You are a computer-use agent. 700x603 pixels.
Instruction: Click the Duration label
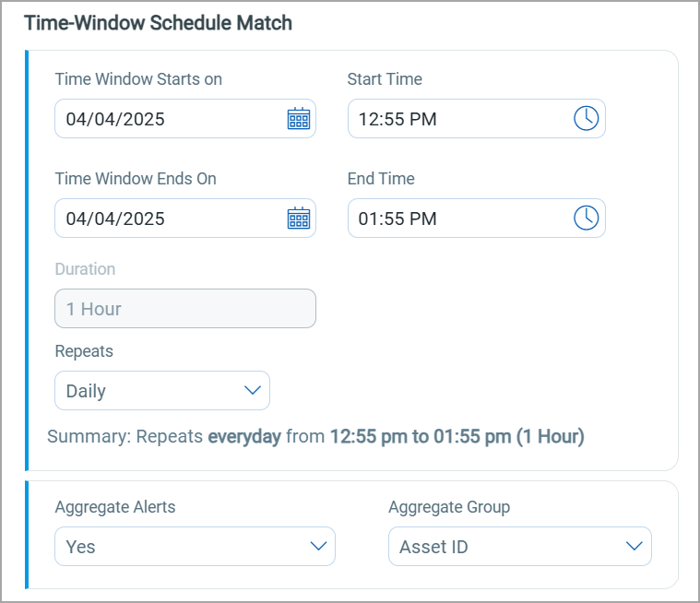tap(85, 269)
